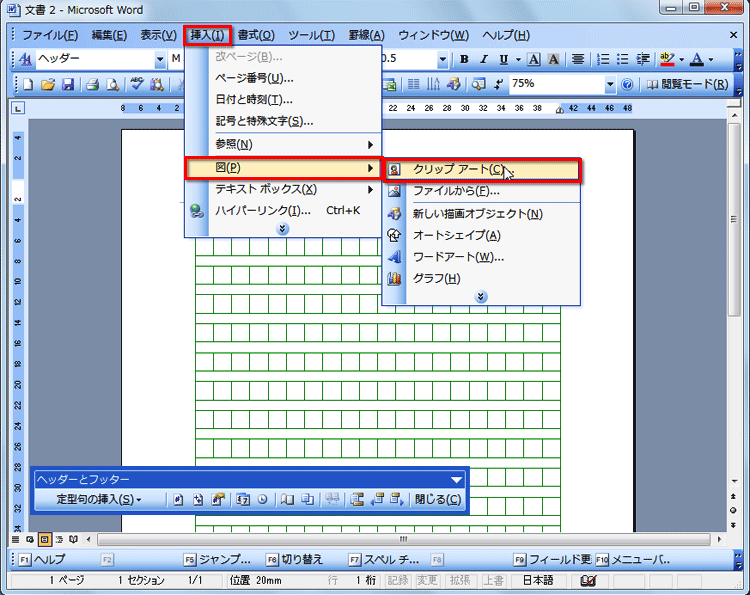
Task: Click the Bullets list icon
Action: (x=623, y=59)
